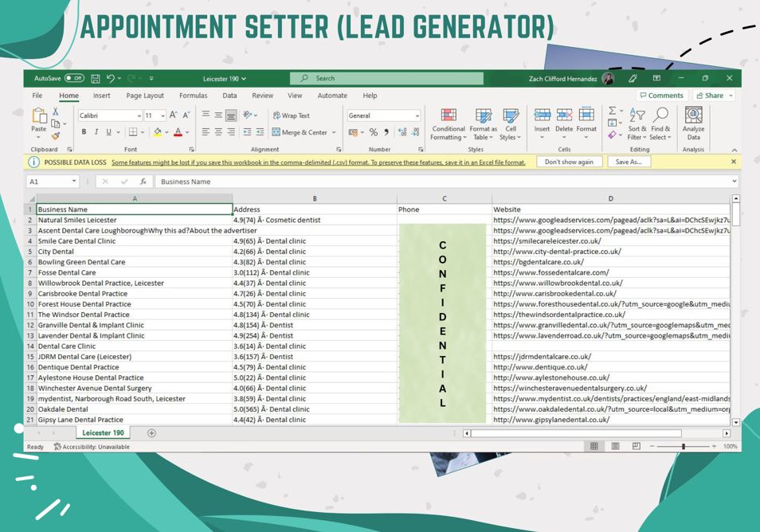Image resolution: width=760 pixels, height=532 pixels.
Task: Open the Font Color dropdown arrow
Action: tap(187, 131)
